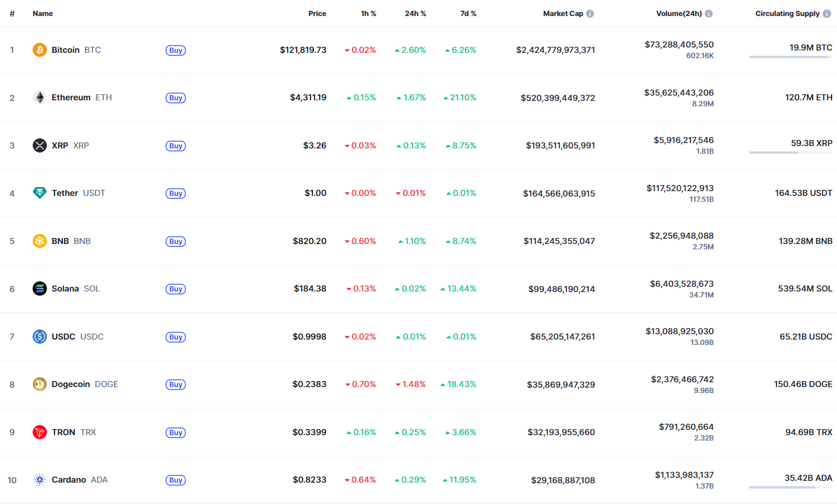Click TRON market cap $32,193,955,660

tap(562, 432)
